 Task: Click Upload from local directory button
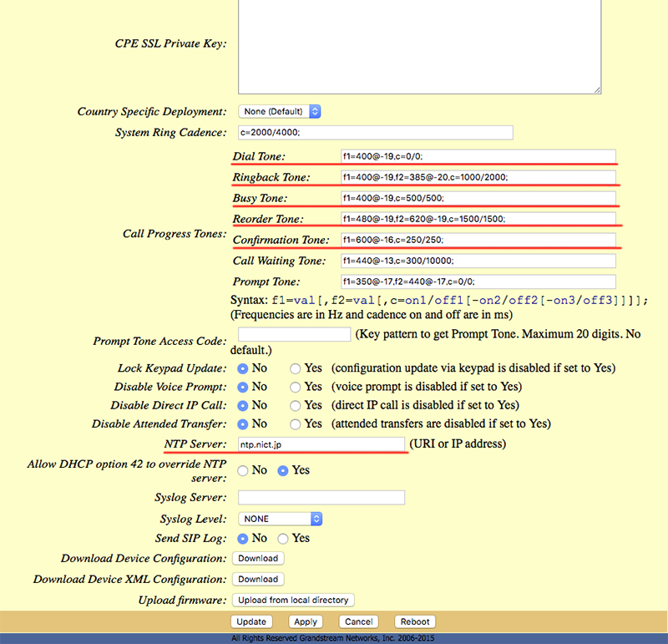[x=293, y=600]
